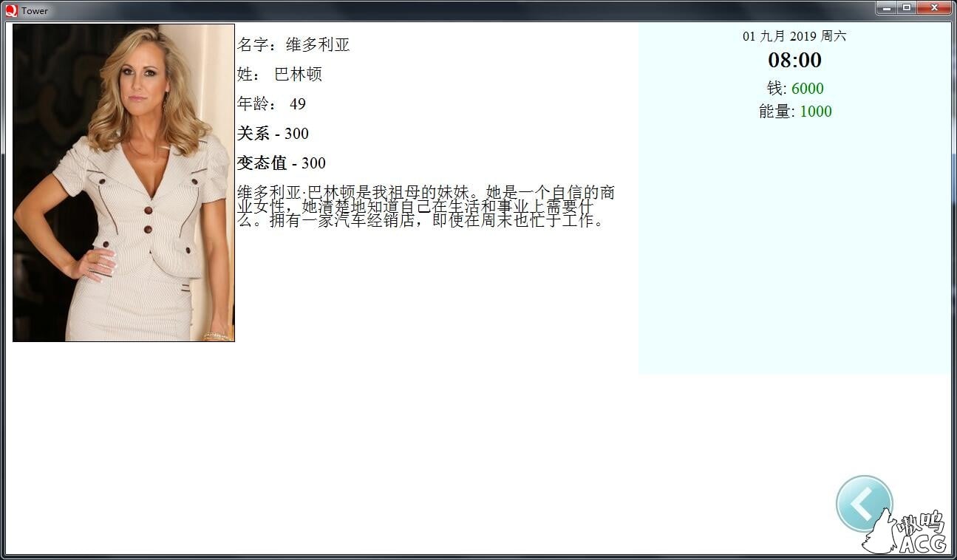Click the surname 巴林顿

297,74
